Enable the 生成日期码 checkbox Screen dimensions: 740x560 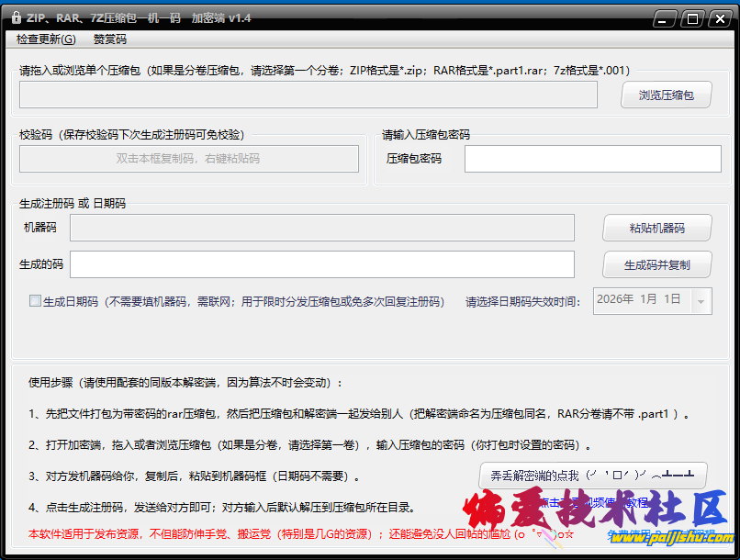coord(34,301)
